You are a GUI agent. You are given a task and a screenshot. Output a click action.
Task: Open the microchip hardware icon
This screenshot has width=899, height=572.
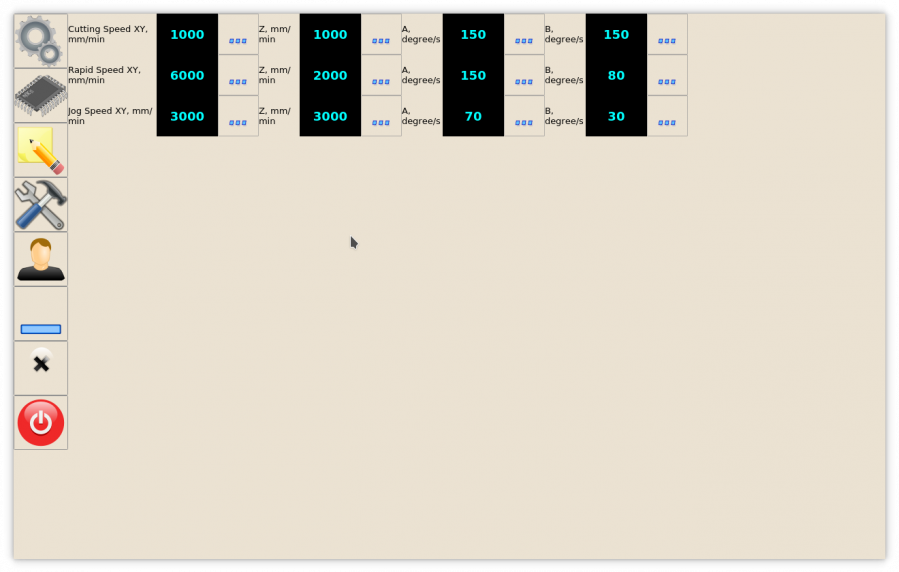click(41, 96)
